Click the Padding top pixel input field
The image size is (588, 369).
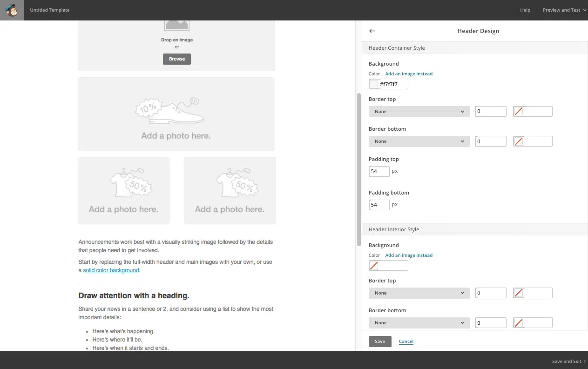coord(379,171)
